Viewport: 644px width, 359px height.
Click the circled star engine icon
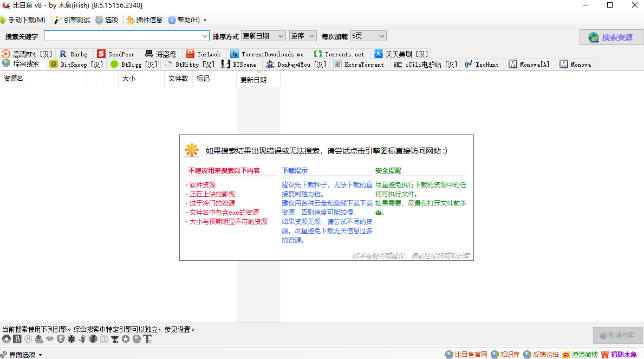click(126, 339)
